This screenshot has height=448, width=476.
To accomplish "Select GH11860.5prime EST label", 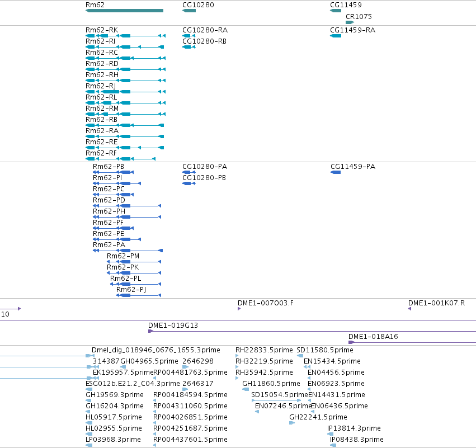I will (x=271, y=384).
